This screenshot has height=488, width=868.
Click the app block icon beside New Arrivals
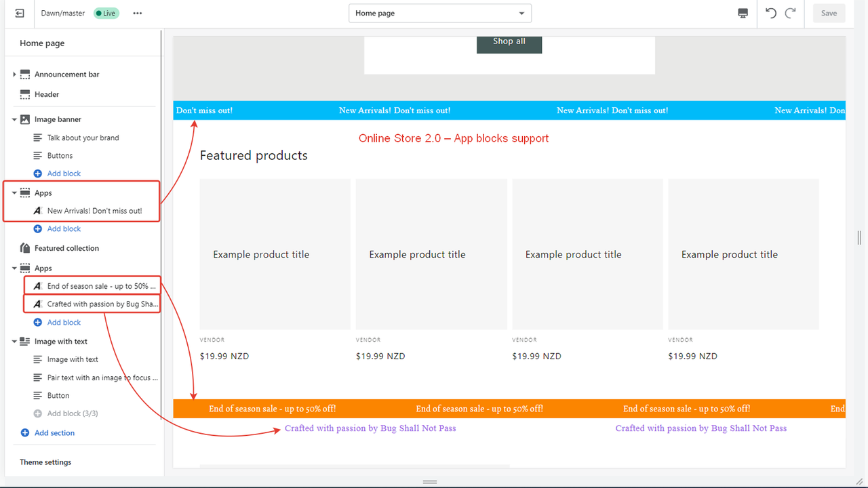coord(37,211)
